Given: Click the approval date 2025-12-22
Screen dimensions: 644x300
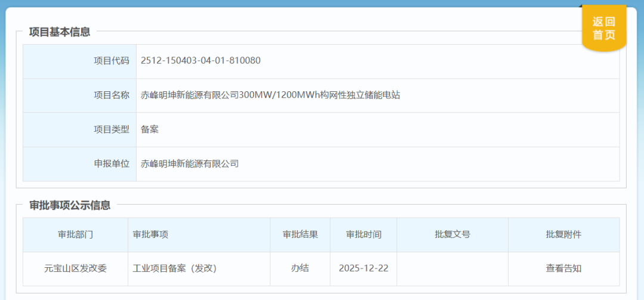Looking at the screenshot, I should click(363, 268).
